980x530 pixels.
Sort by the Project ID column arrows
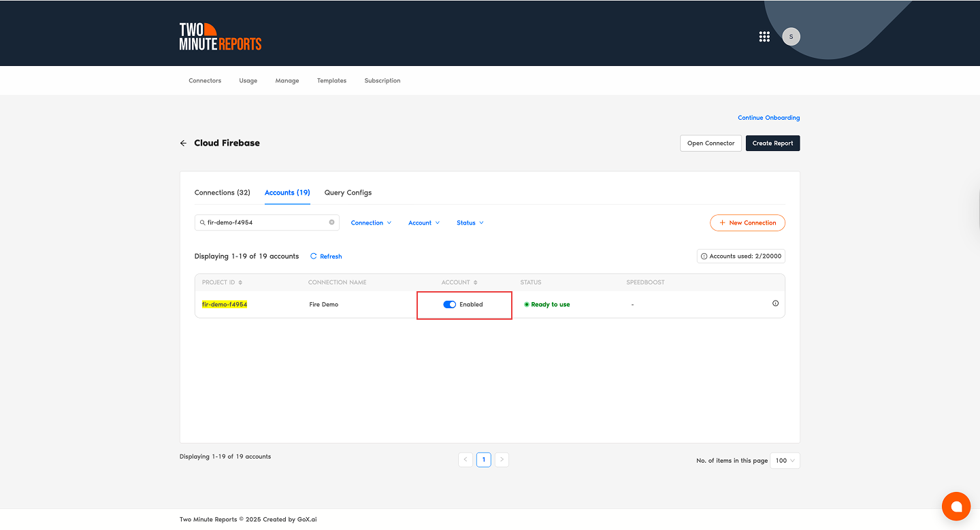click(240, 282)
